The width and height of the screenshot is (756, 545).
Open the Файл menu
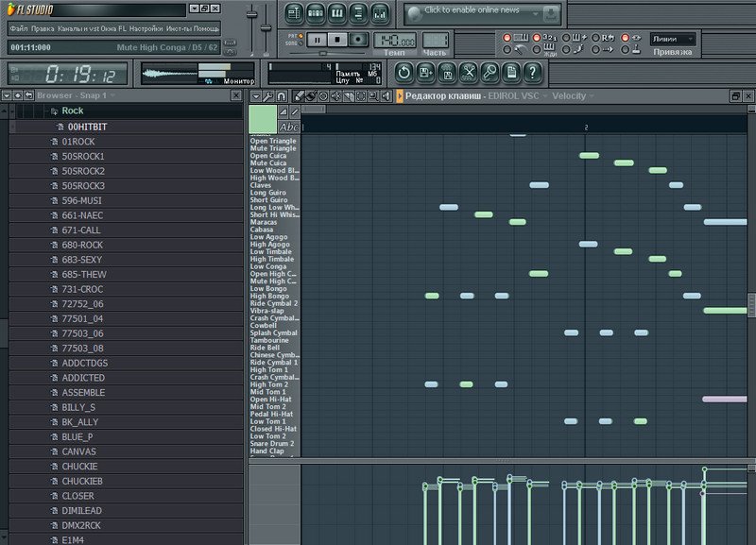[19, 28]
